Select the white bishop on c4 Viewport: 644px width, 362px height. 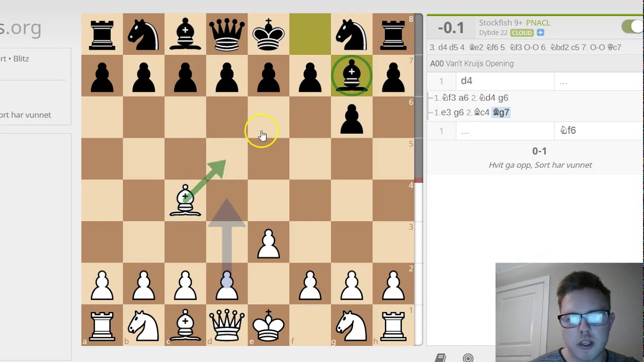tap(185, 200)
